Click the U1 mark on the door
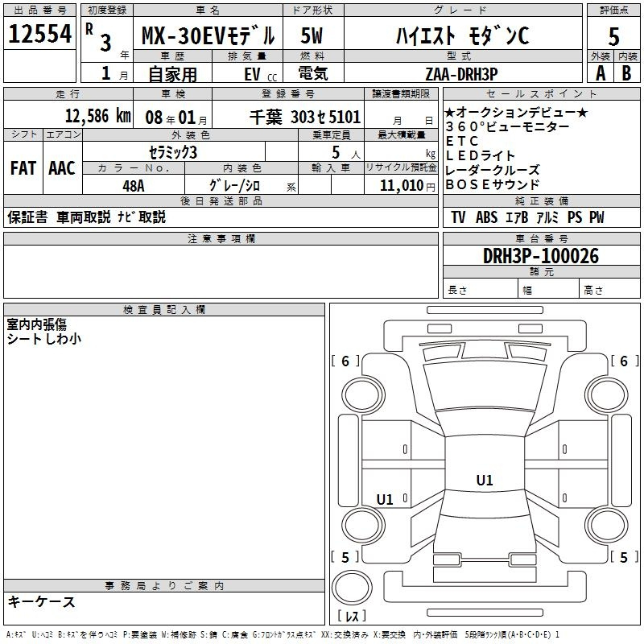 tap(385, 499)
